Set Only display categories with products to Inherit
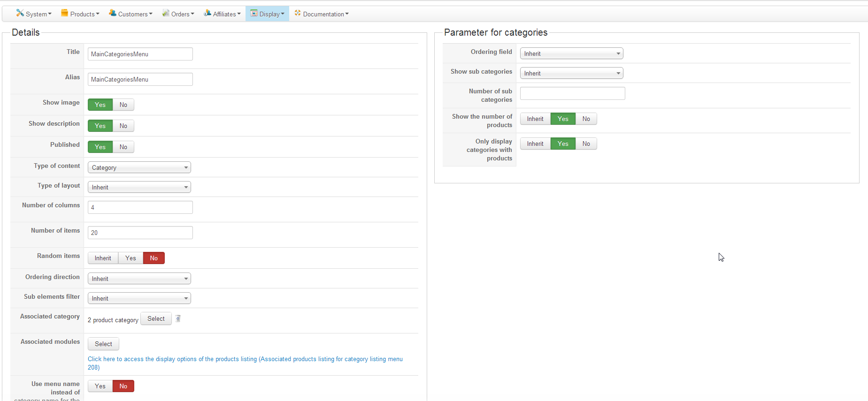 [535, 144]
